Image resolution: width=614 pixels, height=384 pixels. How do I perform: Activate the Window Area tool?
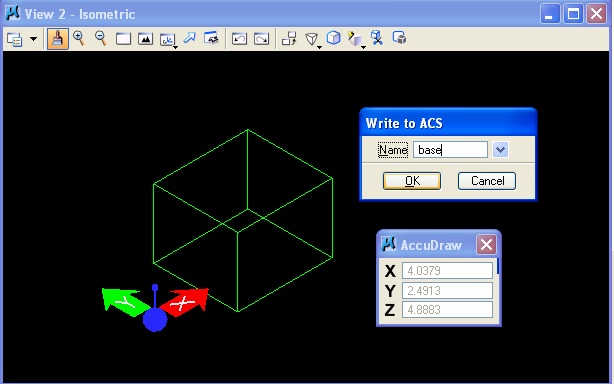click(x=123, y=39)
